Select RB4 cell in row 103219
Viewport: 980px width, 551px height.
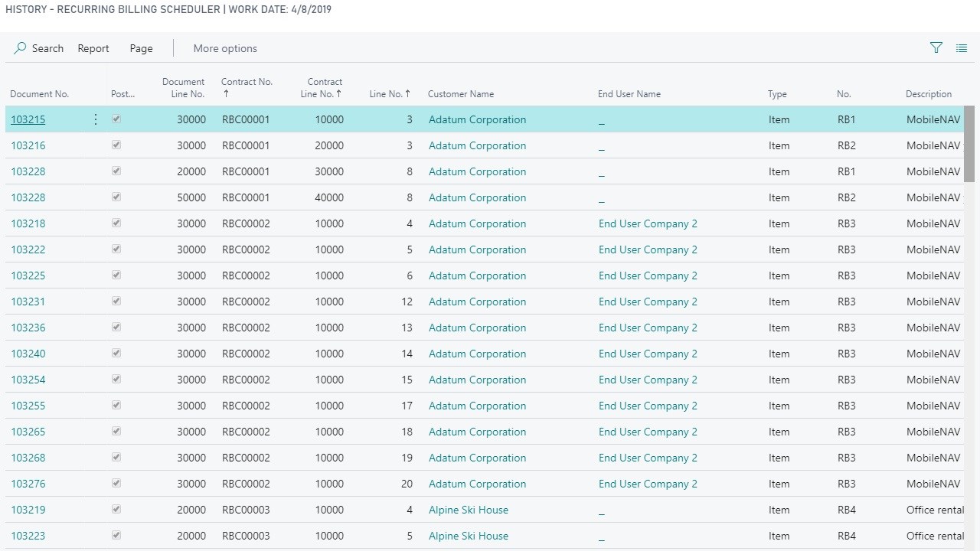click(847, 510)
